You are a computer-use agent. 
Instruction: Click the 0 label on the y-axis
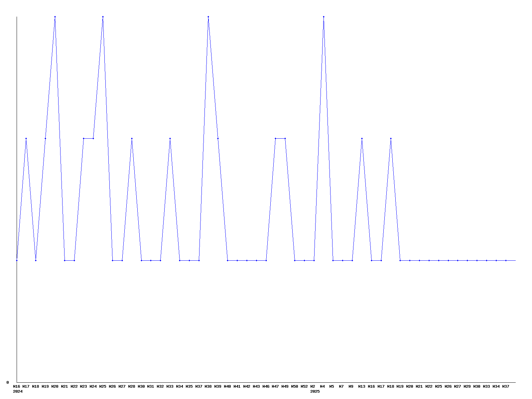[x=7, y=382]
